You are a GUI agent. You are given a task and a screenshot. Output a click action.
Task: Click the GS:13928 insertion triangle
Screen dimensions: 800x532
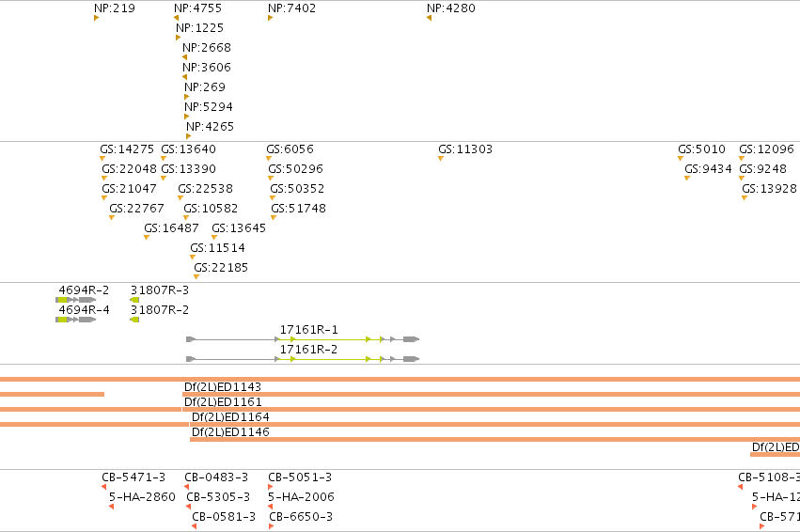(745, 198)
